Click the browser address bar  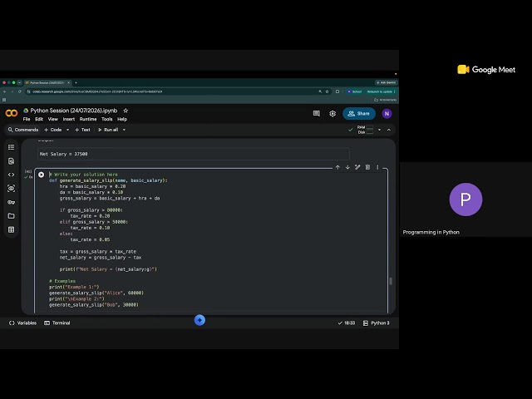(173, 91)
